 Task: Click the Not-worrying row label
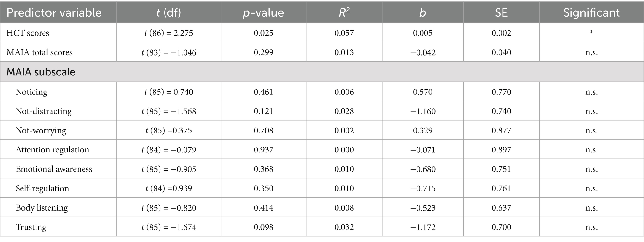click(x=41, y=131)
